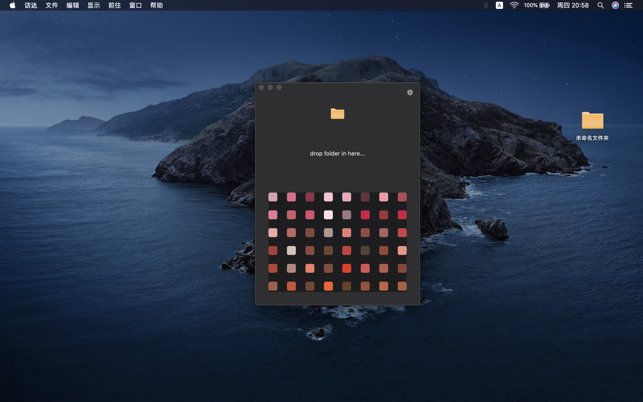Open the Apple menu
Viewport: 643px width, 402px height.
(x=12, y=5)
